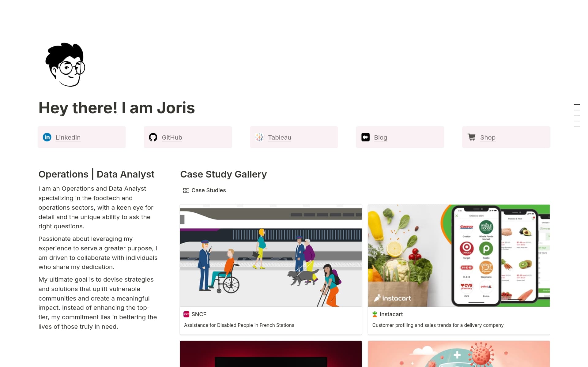Click Joris's avatar illustration
The image size is (588, 367).
pyautogui.click(x=65, y=65)
